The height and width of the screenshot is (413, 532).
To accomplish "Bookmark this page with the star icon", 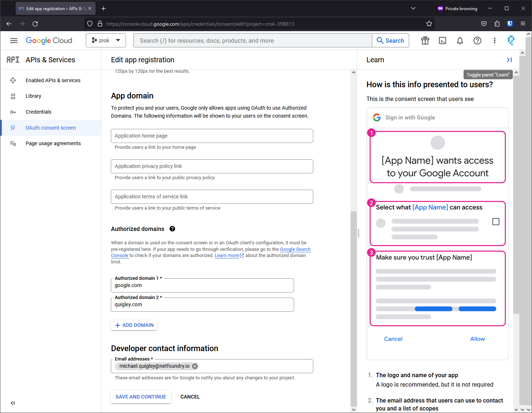I will click(x=429, y=24).
